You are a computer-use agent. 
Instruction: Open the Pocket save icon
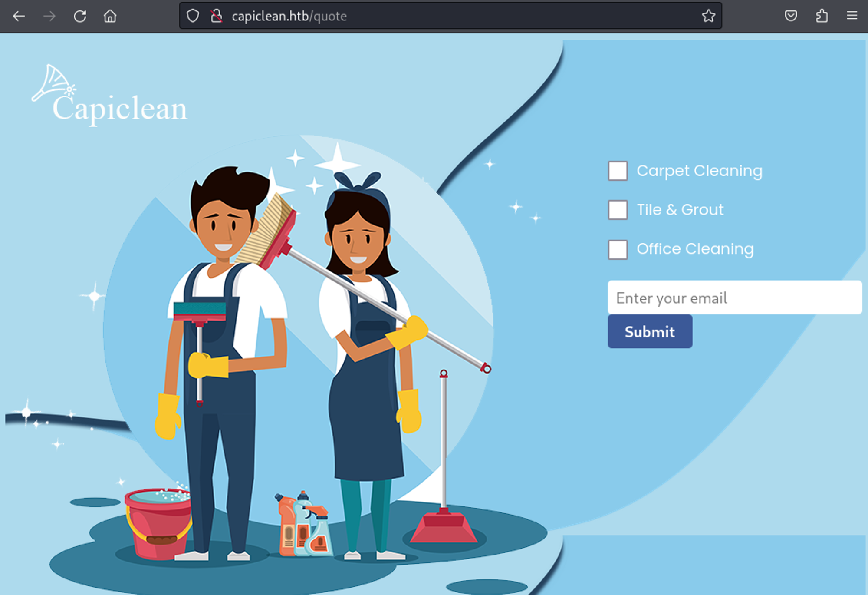(x=791, y=16)
